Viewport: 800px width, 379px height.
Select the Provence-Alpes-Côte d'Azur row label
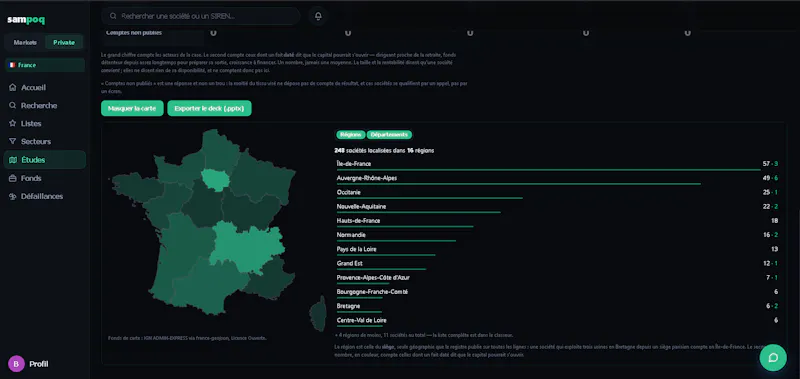pos(373,278)
